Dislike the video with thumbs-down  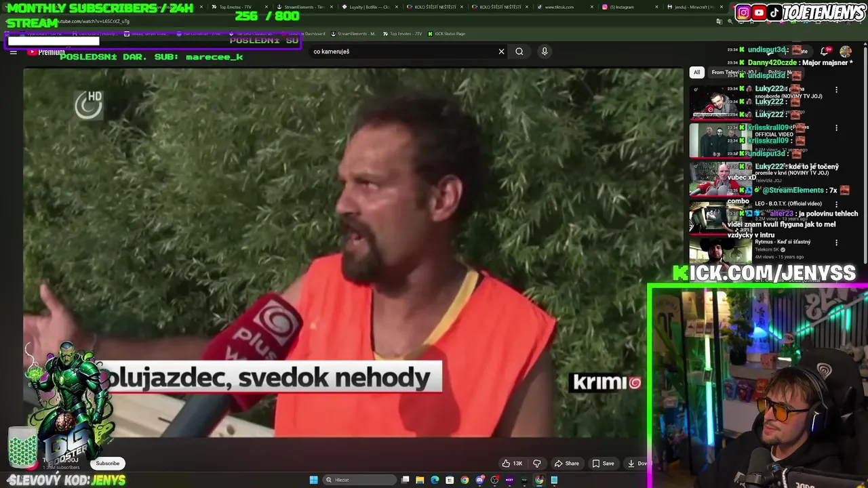click(x=537, y=464)
